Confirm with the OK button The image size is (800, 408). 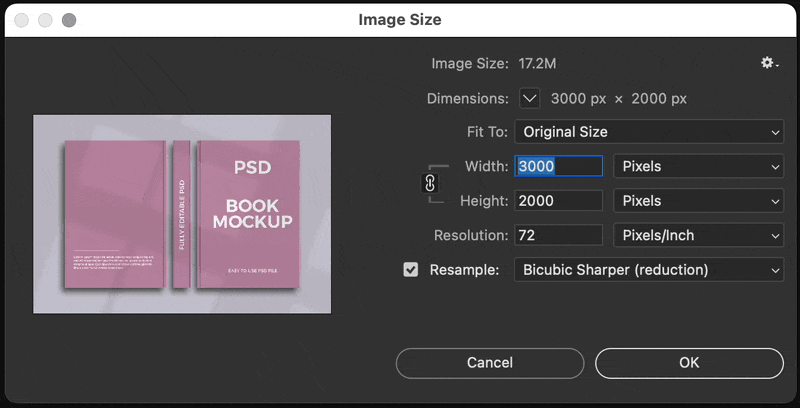pos(689,363)
